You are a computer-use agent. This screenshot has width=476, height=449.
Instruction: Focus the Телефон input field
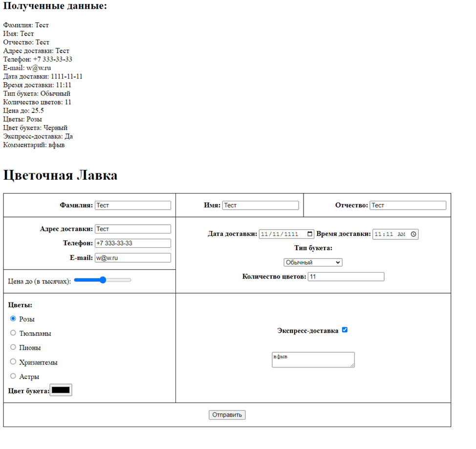click(132, 243)
